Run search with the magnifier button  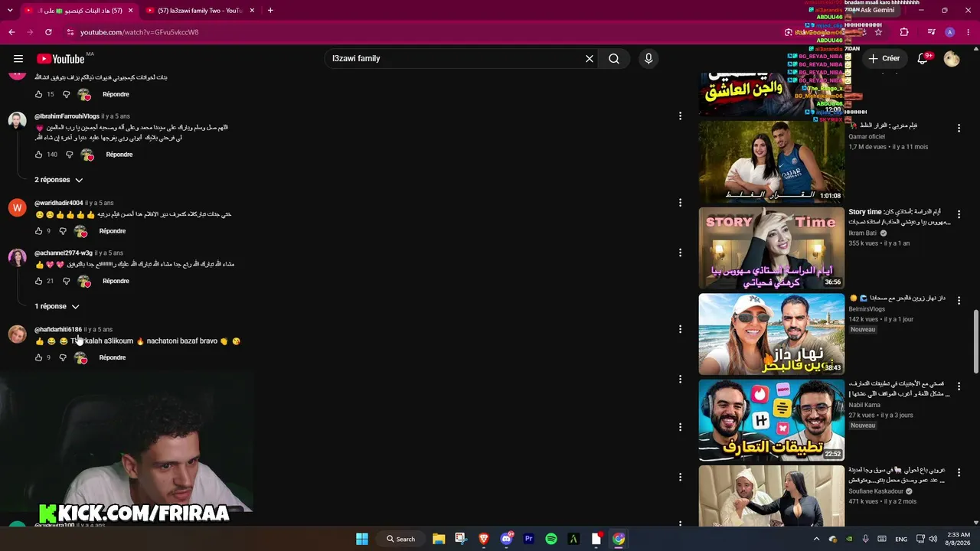(614, 59)
